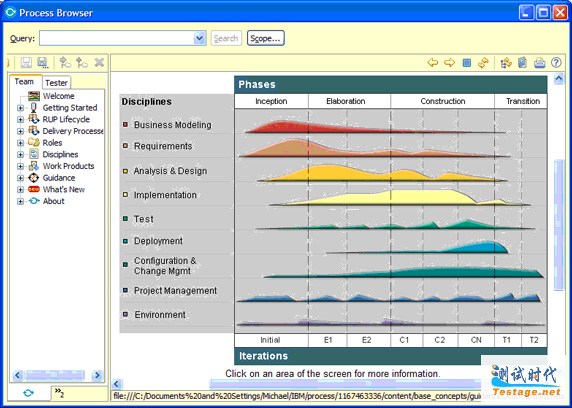
Task: Click the Construction phase header
Action: click(442, 101)
